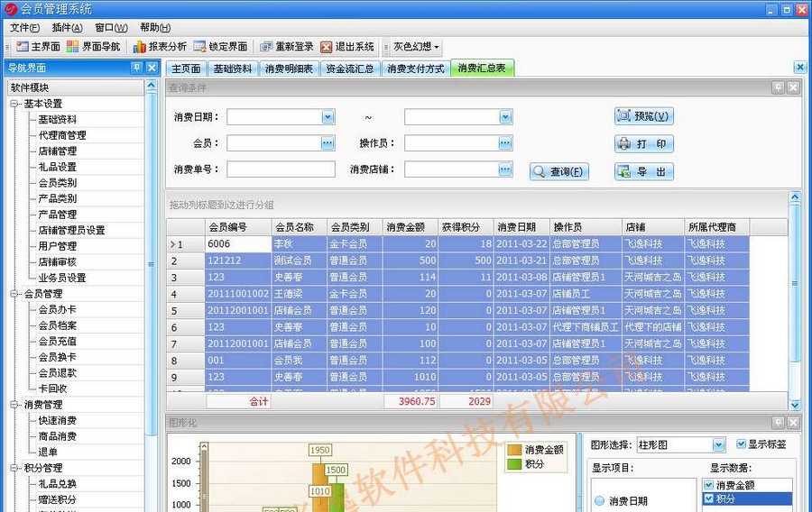812x512 pixels.
Task: Sort by the 消费金额 column header
Action: click(x=411, y=227)
